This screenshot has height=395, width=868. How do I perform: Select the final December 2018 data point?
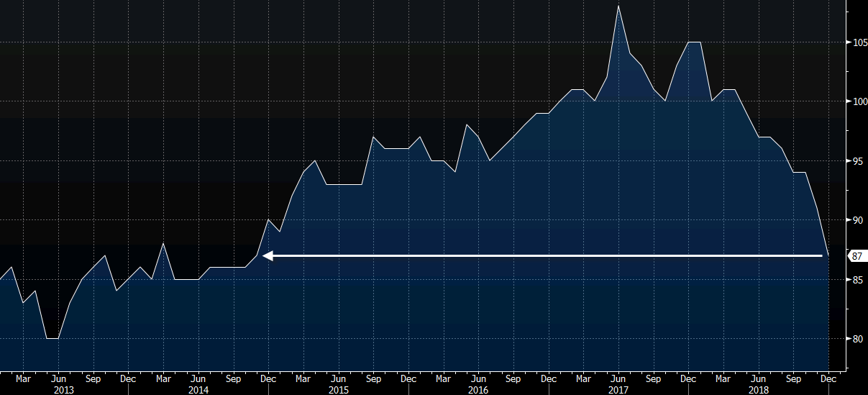click(x=828, y=255)
